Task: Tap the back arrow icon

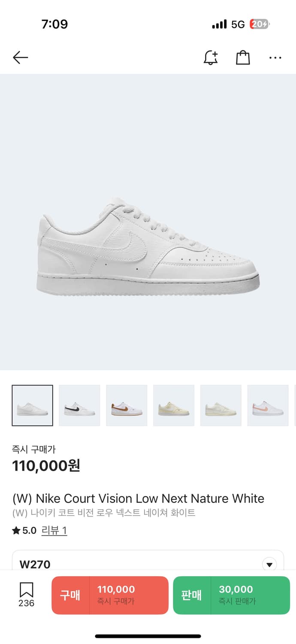Action: pos(20,58)
